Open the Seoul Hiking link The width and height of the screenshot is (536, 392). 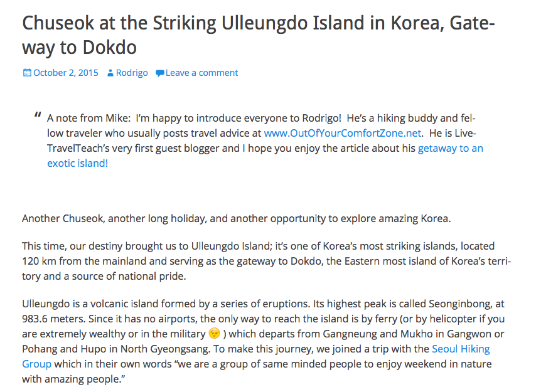pos(461,349)
